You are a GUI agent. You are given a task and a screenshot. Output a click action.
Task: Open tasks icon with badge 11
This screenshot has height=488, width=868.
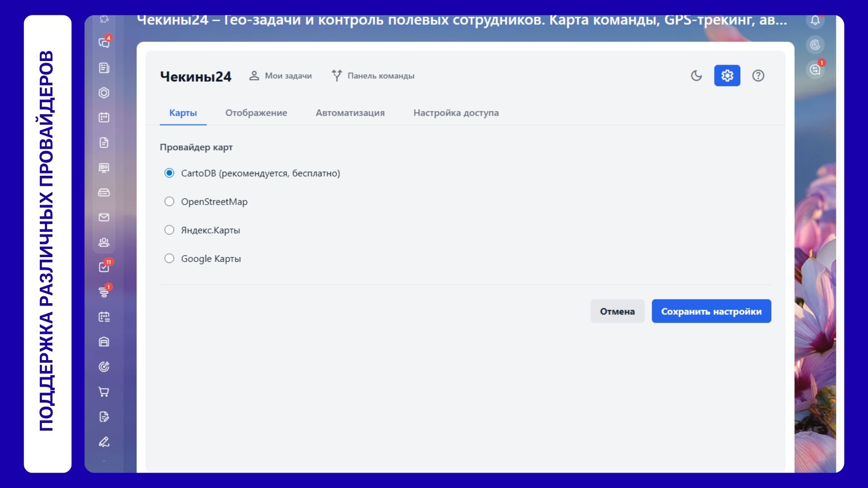pos(104,267)
